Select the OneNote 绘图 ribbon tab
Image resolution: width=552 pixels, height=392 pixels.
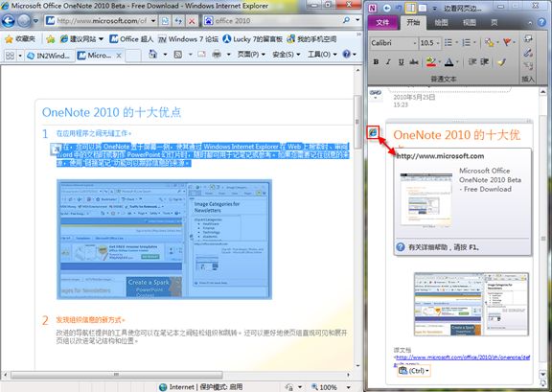441,23
